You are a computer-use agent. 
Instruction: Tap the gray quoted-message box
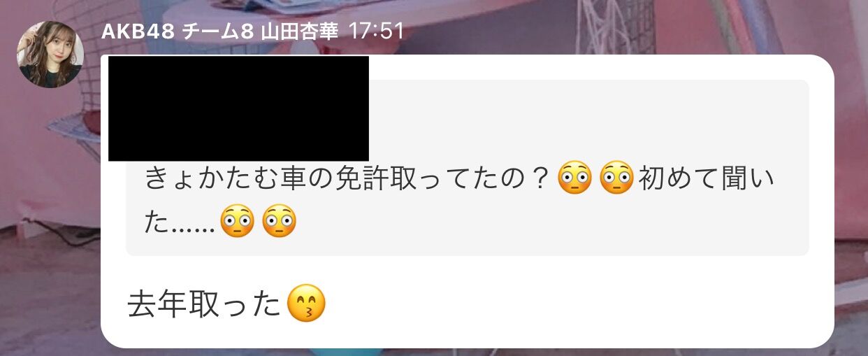tap(467, 168)
